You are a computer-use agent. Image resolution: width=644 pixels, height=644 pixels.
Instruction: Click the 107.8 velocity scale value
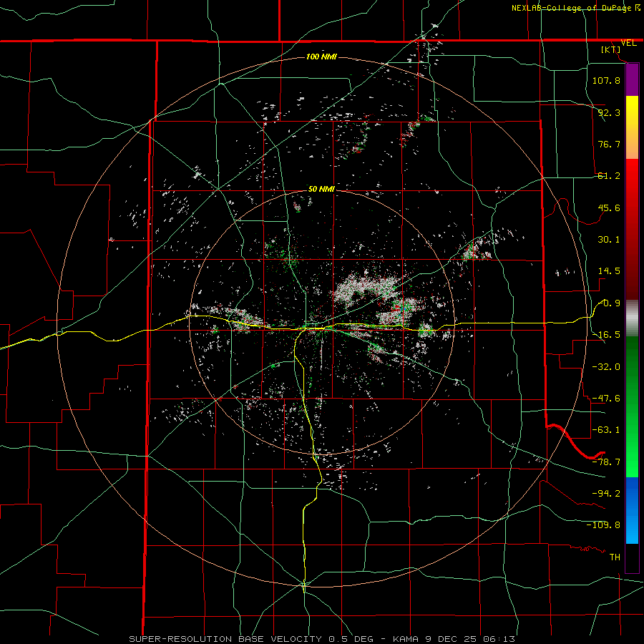[x=606, y=80]
